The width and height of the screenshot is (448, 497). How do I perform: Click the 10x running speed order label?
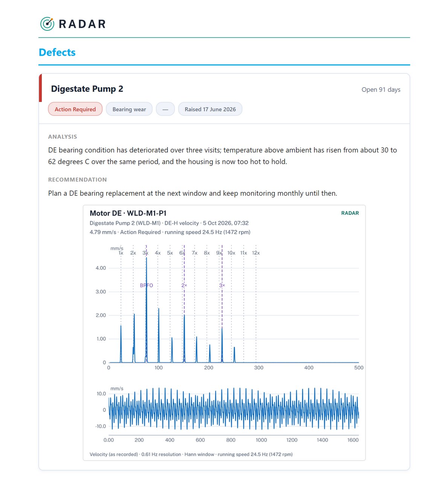point(231,253)
